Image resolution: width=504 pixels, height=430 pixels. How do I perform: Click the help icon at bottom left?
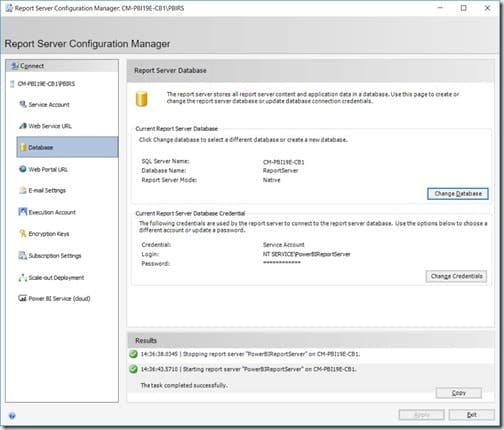click(12, 416)
